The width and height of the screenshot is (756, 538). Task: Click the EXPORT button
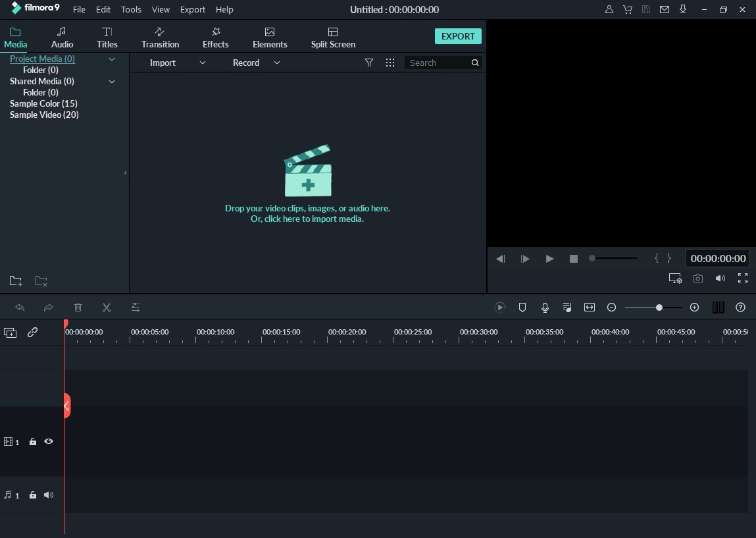click(458, 36)
